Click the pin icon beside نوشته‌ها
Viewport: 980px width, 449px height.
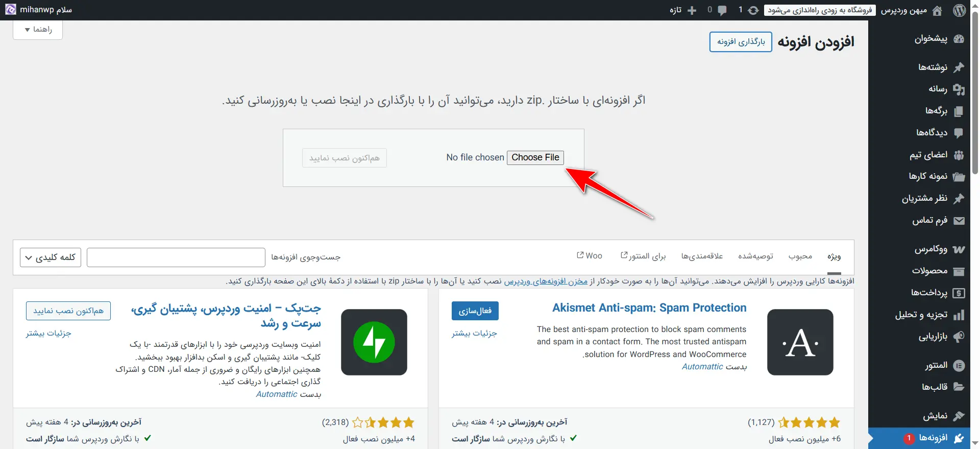pos(959,67)
